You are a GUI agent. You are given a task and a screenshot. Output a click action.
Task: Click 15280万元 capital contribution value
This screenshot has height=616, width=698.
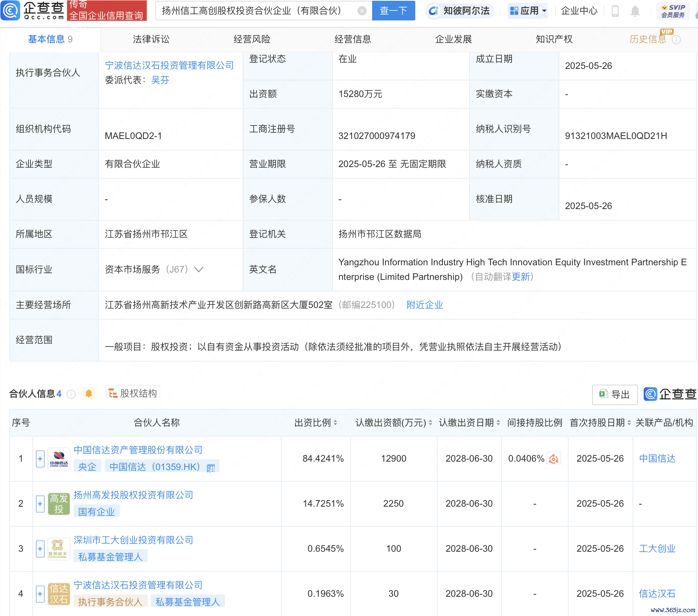360,94
